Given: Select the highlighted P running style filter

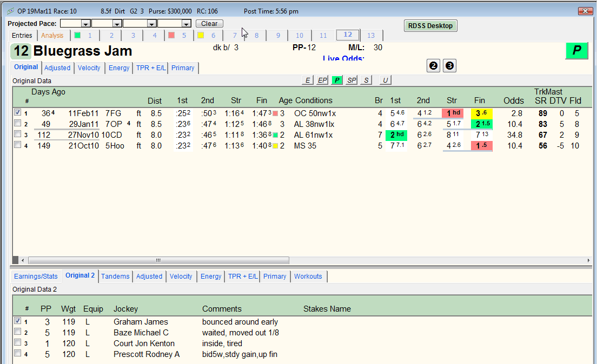Looking at the screenshot, I should pyautogui.click(x=337, y=80).
